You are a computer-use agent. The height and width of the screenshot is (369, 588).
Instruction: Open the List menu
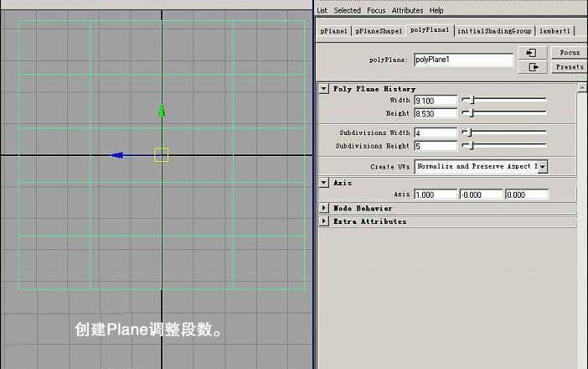(x=322, y=11)
